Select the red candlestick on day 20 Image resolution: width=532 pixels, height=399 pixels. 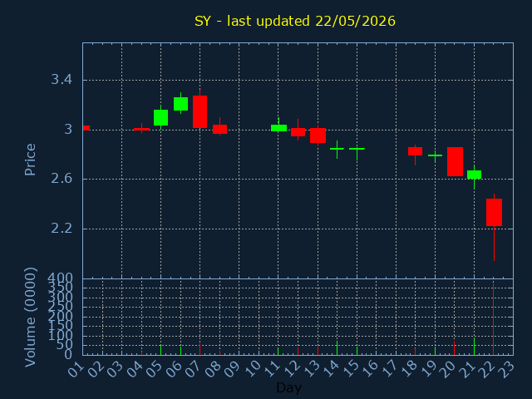(455, 161)
